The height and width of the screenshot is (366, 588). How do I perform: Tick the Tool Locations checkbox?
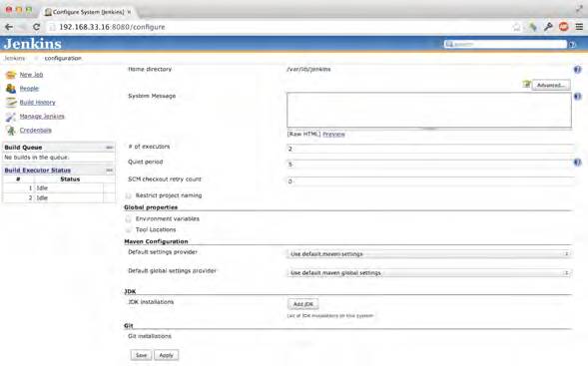click(128, 229)
